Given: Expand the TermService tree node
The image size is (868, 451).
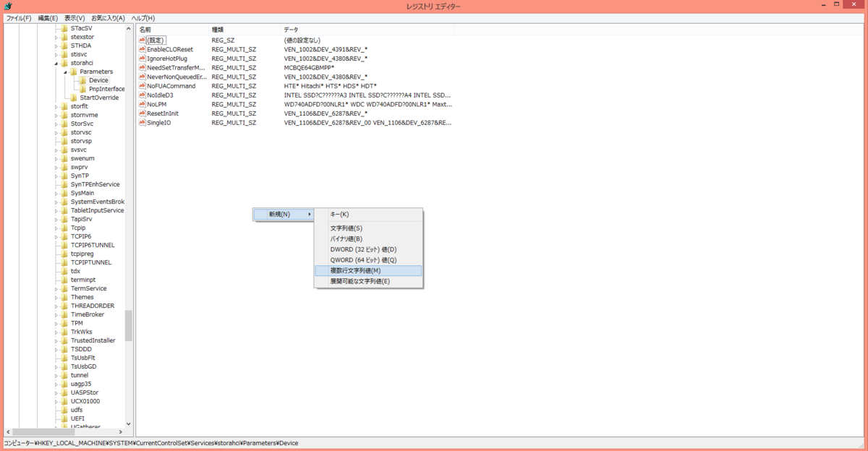Looking at the screenshot, I should coord(56,288).
